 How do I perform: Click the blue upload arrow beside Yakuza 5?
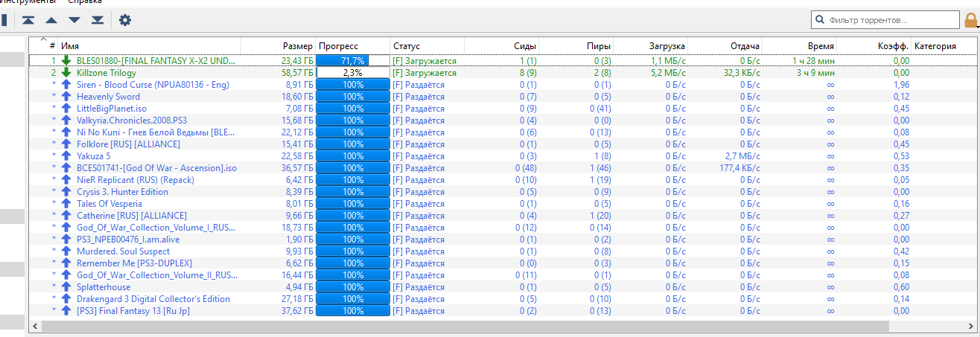click(x=66, y=156)
